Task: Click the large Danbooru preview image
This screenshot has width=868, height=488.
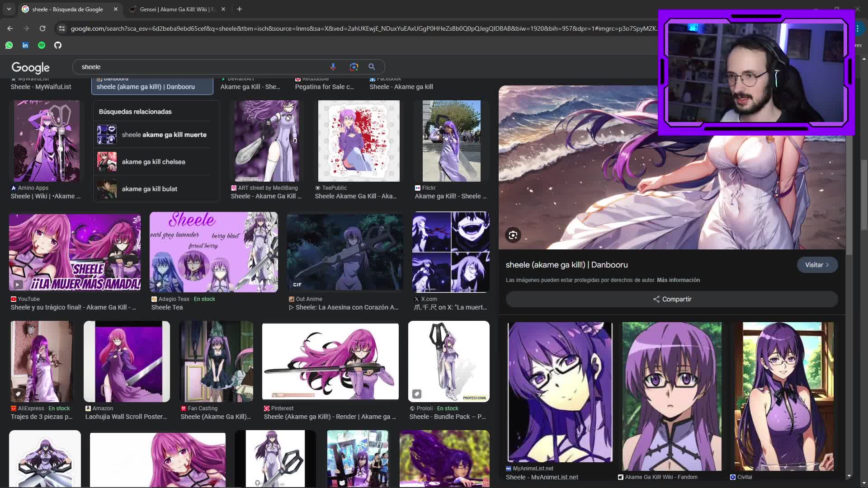Action: coord(672,167)
